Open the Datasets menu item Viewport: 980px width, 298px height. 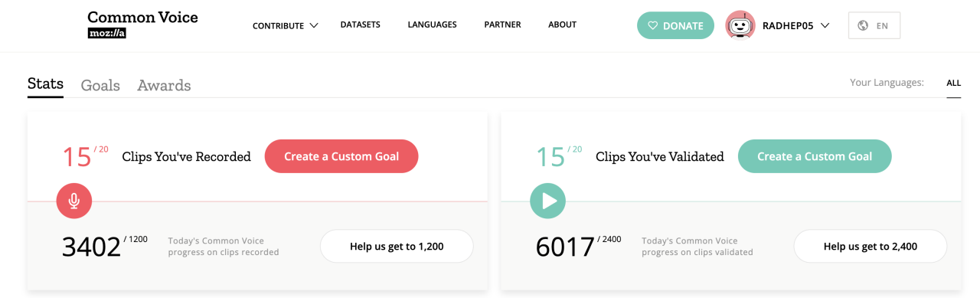(x=361, y=25)
